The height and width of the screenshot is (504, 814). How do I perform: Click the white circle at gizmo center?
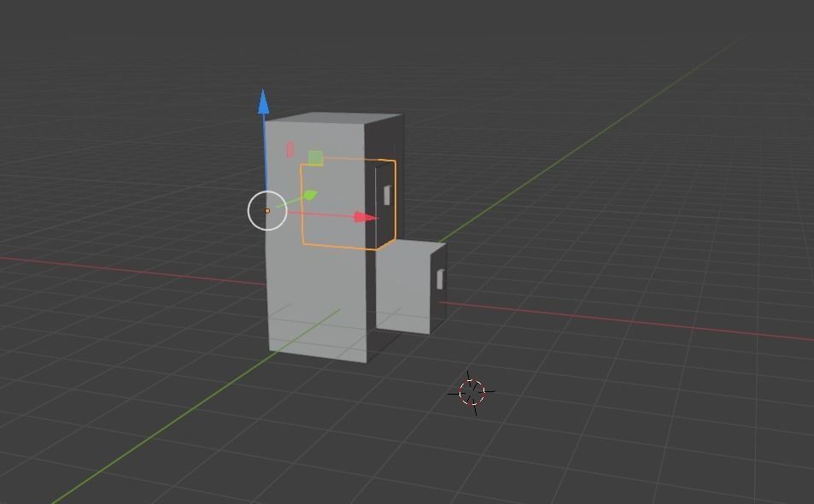click(266, 210)
